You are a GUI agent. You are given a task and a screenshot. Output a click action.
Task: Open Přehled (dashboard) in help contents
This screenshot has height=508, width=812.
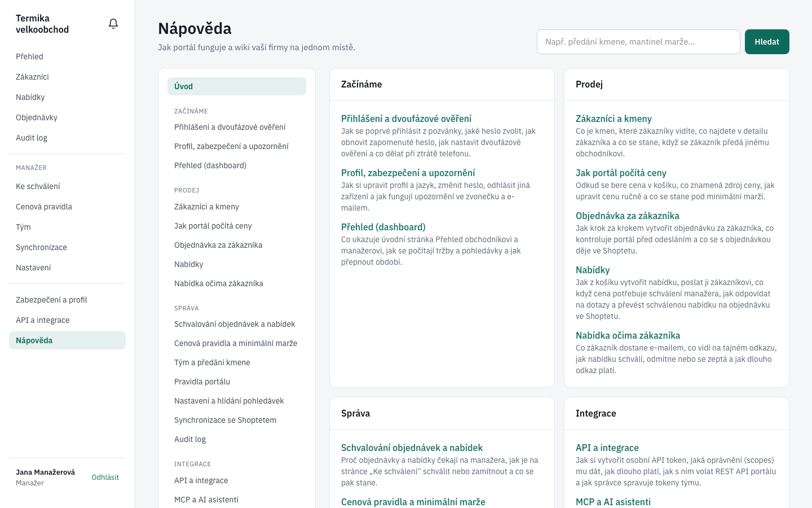237,165
